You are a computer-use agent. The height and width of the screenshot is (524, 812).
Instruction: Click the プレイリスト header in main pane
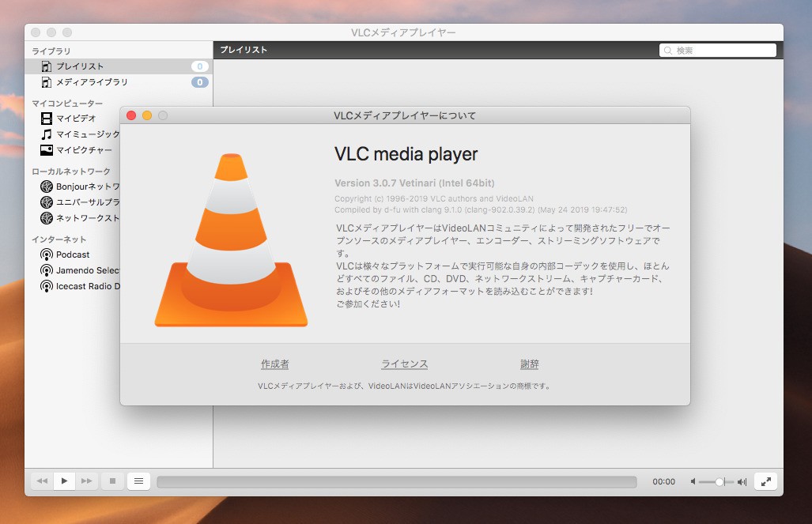[244, 50]
